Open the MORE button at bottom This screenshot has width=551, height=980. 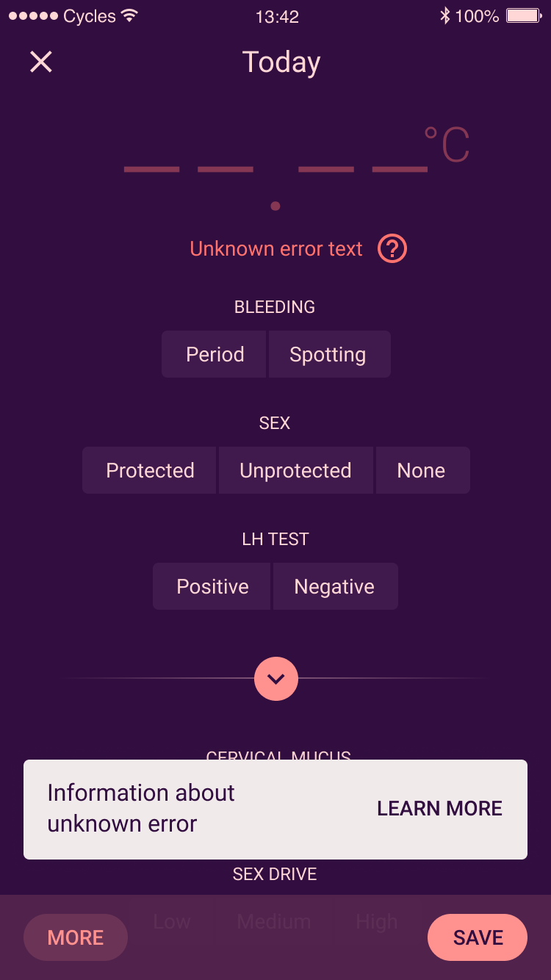76,937
